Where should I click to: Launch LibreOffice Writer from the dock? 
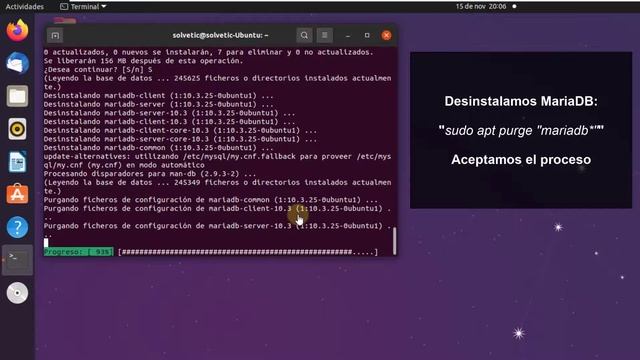17,162
